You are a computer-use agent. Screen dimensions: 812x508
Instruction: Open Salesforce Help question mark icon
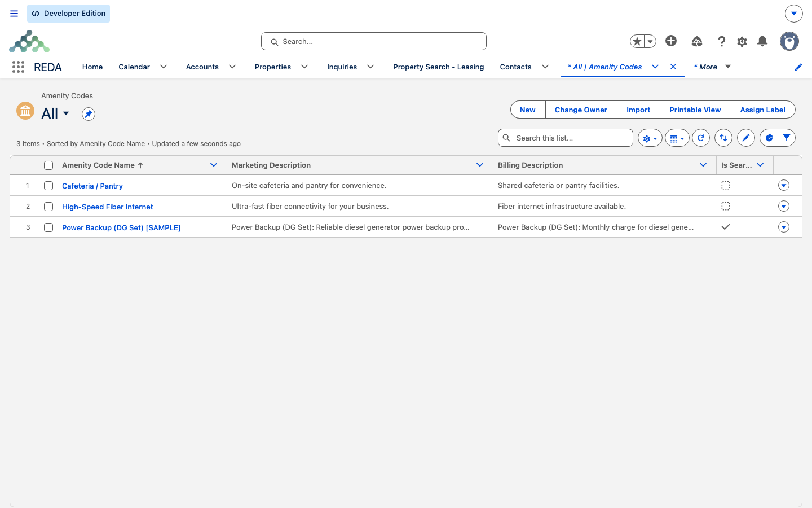[722, 41]
